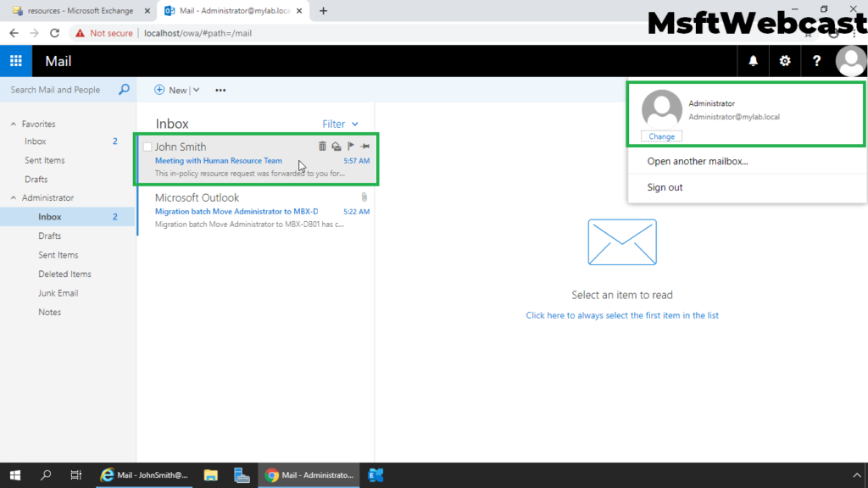Click the attachment paperclip on the Microsoft Outlook message
This screenshot has width=868, height=488.
click(364, 197)
